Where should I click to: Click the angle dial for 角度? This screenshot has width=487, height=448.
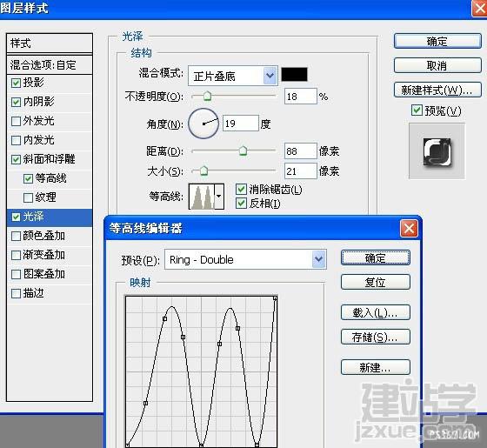click(x=203, y=124)
